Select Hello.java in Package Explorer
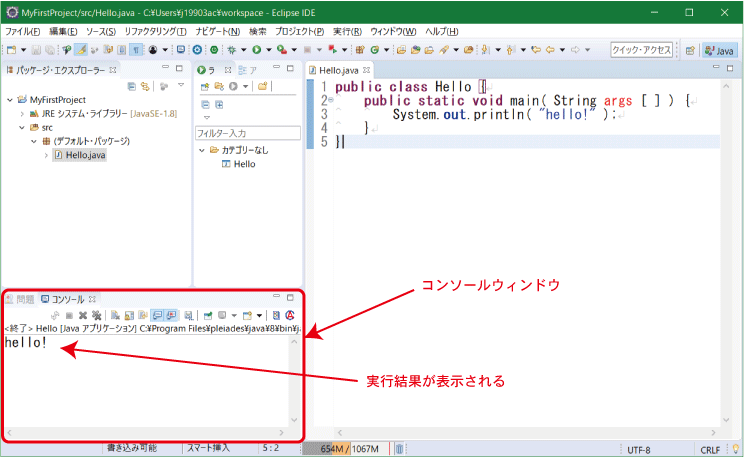 [x=80, y=155]
